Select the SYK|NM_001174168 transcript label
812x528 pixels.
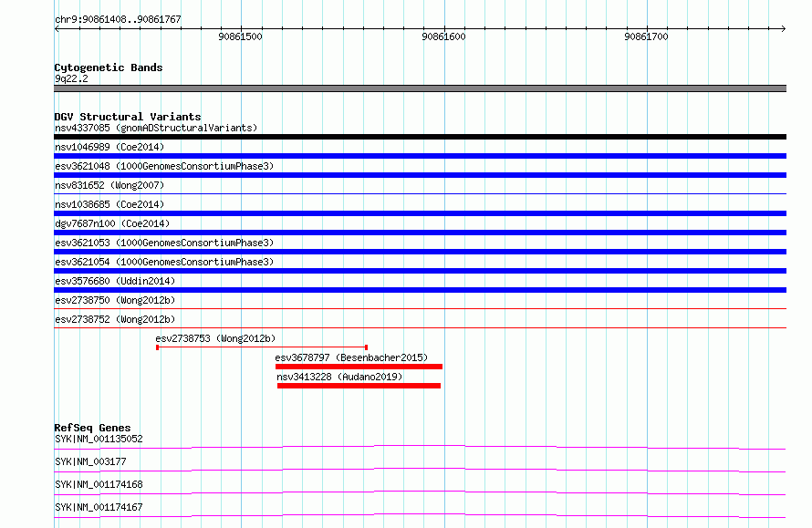pyautogui.click(x=99, y=484)
